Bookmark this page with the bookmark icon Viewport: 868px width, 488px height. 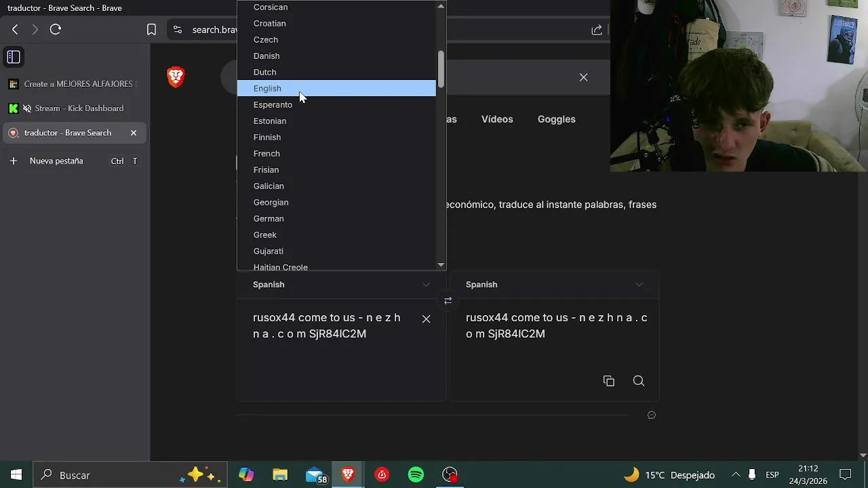click(x=151, y=29)
